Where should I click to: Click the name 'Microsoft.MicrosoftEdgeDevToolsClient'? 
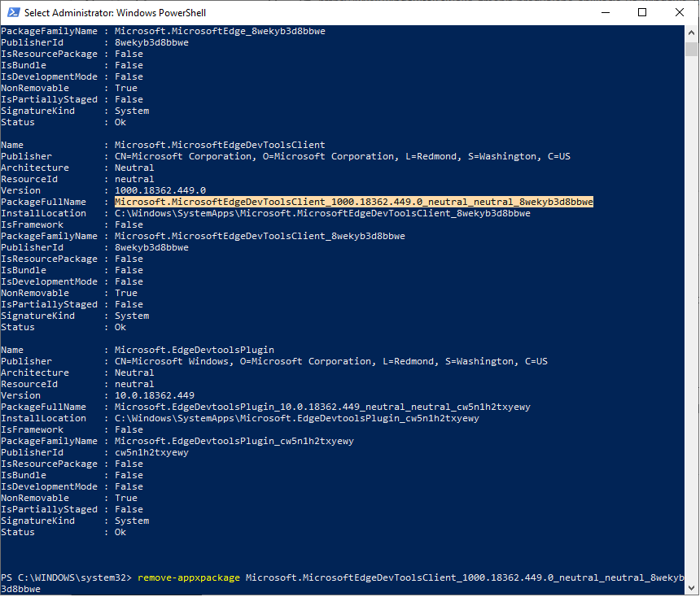(220, 145)
